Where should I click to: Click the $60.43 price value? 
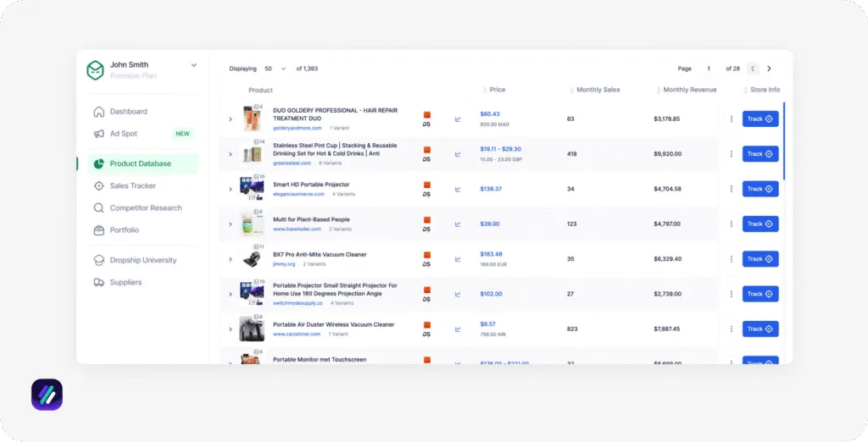coord(490,114)
